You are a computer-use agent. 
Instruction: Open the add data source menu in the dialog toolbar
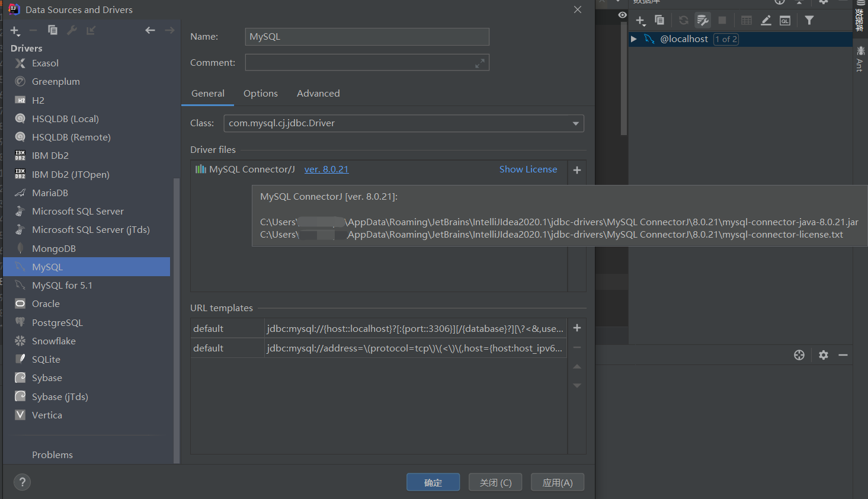coord(15,30)
